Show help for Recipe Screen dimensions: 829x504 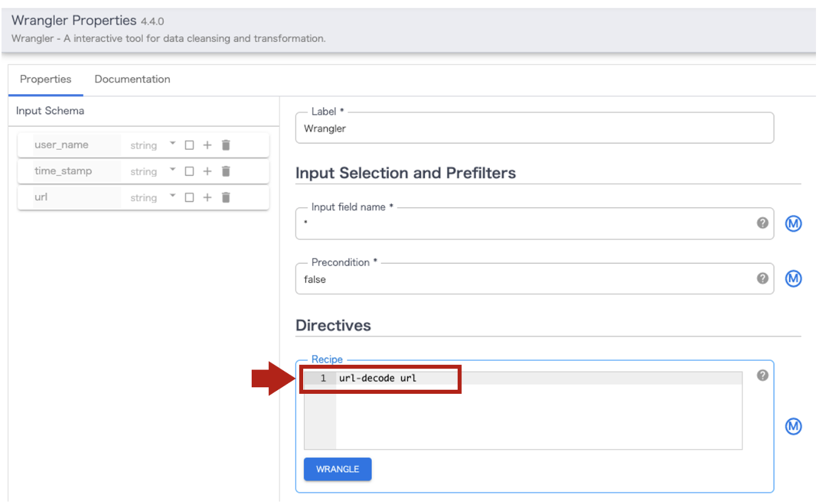(763, 375)
